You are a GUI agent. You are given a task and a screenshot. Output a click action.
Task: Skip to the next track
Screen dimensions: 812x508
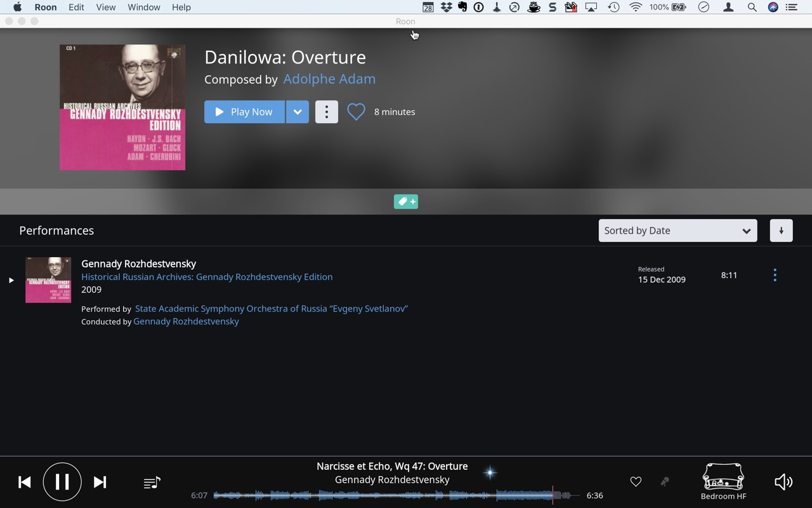pyautogui.click(x=100, y=482)
